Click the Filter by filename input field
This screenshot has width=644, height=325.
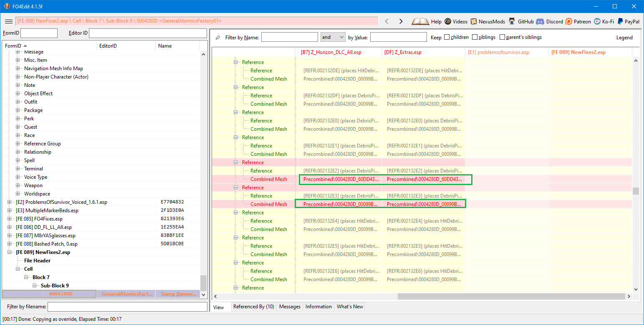[127, 307]
